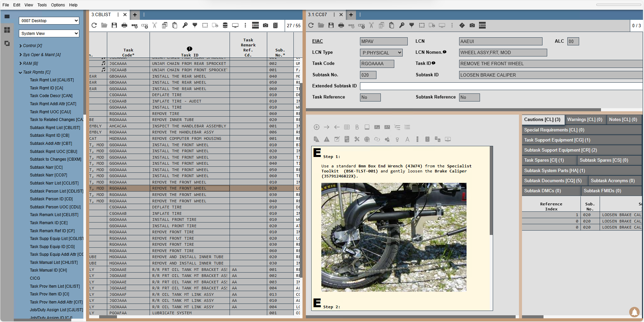
Task: Open a new tab with the plus button
Action: [134, 15]
